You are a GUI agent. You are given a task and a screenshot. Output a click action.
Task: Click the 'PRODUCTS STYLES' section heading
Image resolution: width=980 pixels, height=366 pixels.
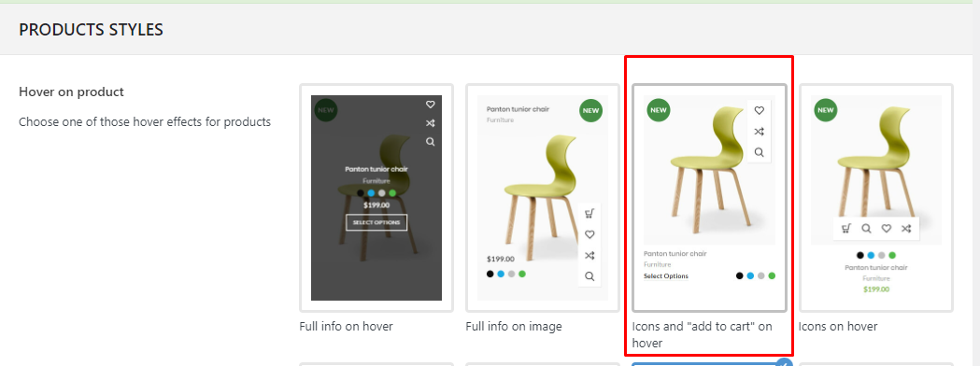click(x=92, y=29)
